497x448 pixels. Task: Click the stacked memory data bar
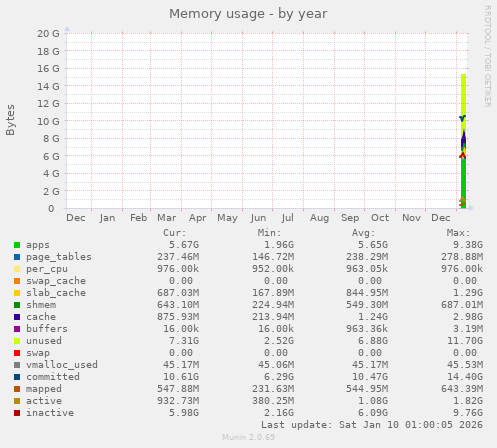coord(463,141)
